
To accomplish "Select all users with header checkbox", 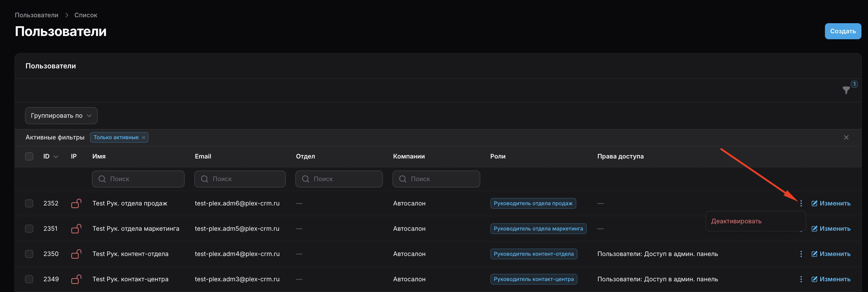I will (29, 156).
